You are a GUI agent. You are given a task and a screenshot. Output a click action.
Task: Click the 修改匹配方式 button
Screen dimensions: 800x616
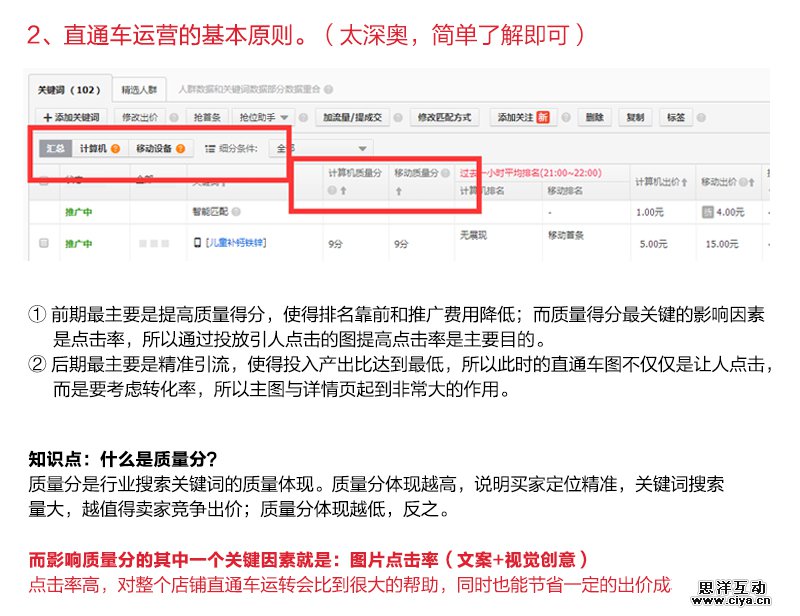point(443,117)
